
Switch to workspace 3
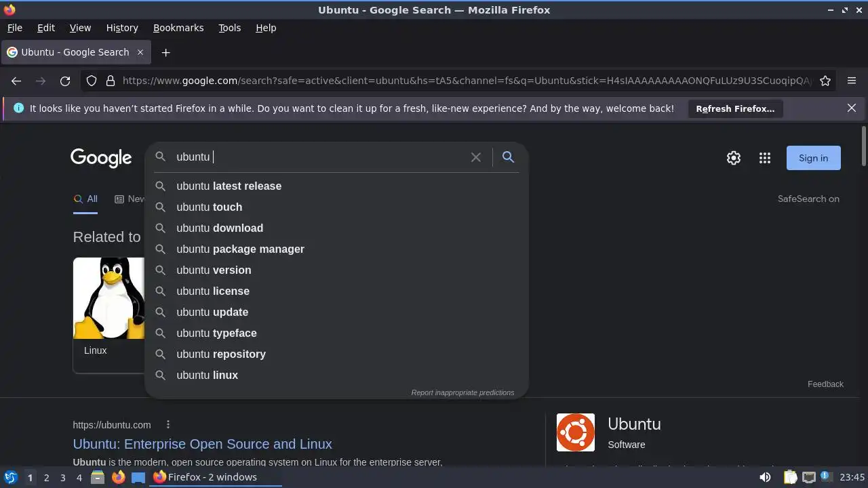62,477
